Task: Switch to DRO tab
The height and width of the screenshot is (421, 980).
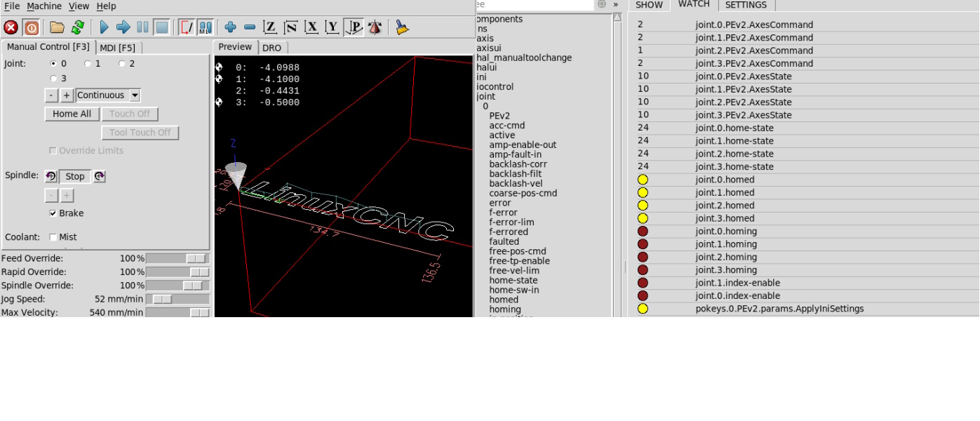Action: click(x=272, y=48)
